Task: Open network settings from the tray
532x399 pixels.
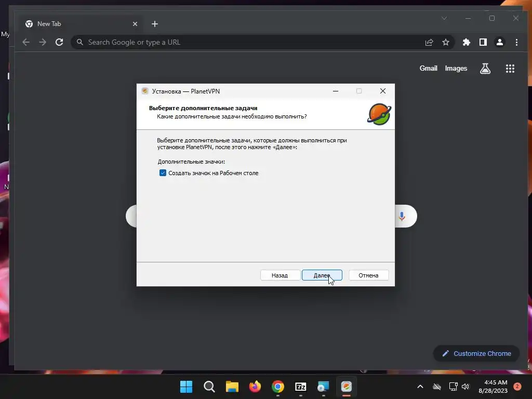Action: [x=453, y=387]
